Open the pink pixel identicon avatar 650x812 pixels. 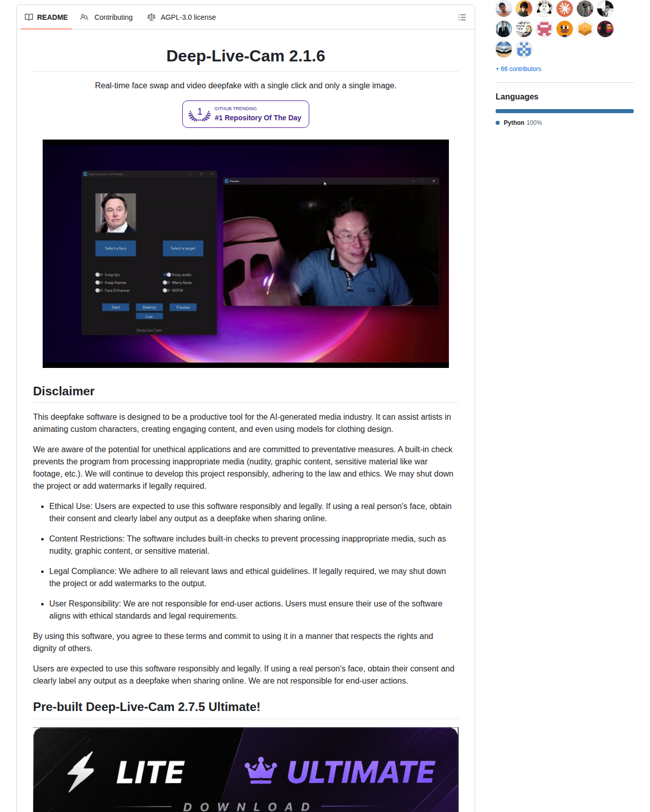[544, 29]
